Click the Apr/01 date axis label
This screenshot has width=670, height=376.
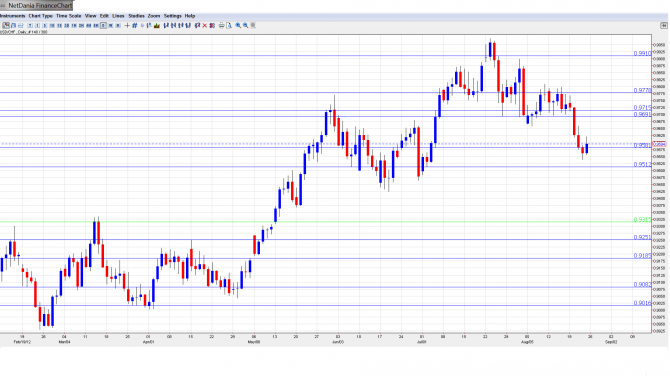(148, 342)
